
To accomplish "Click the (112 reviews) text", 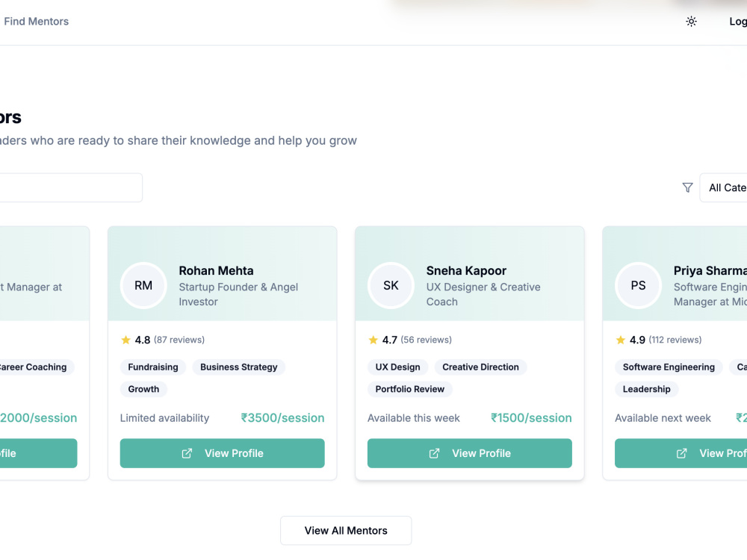I will pos(675,340).
